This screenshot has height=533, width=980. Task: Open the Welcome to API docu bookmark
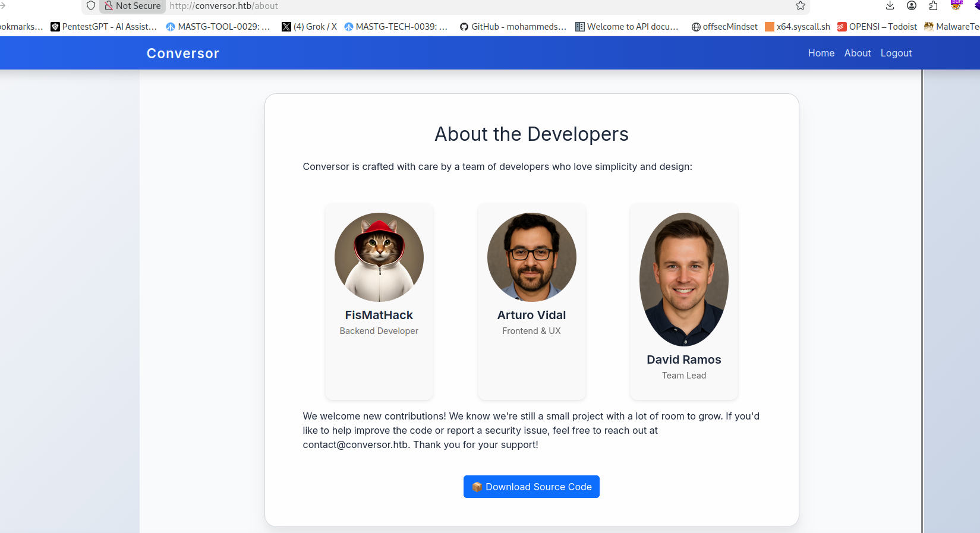click(x=627, y=27)
